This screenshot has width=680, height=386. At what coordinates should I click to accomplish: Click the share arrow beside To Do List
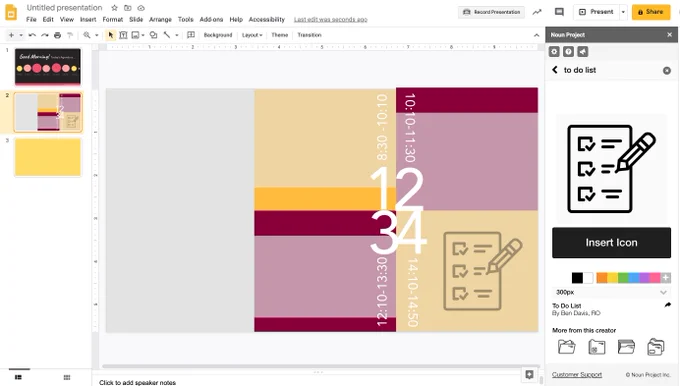pyautogui.click(x=667, y=305)
